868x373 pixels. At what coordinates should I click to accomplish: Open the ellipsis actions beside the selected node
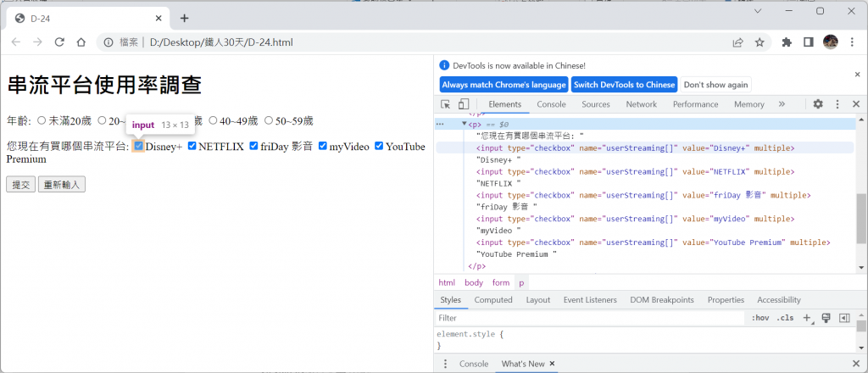(440, 125)
